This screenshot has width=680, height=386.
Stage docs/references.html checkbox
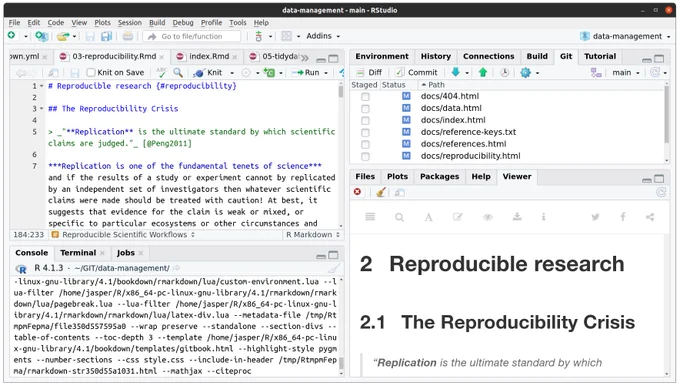(365, 144)
